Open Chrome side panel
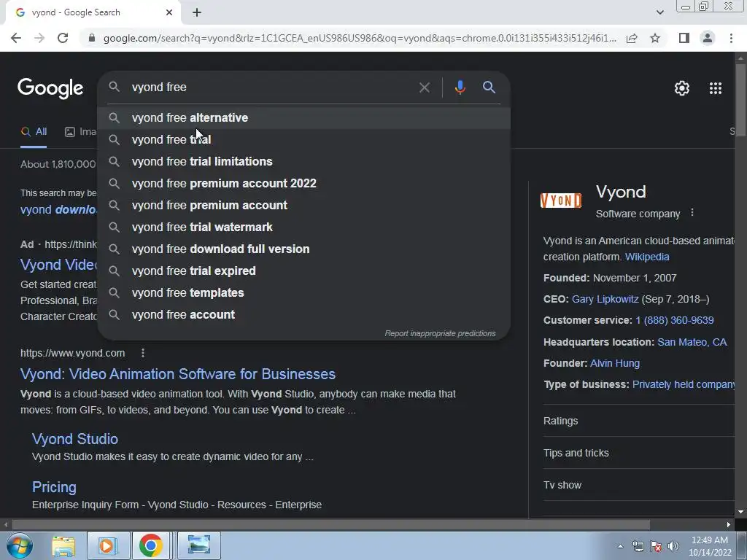 684,38
